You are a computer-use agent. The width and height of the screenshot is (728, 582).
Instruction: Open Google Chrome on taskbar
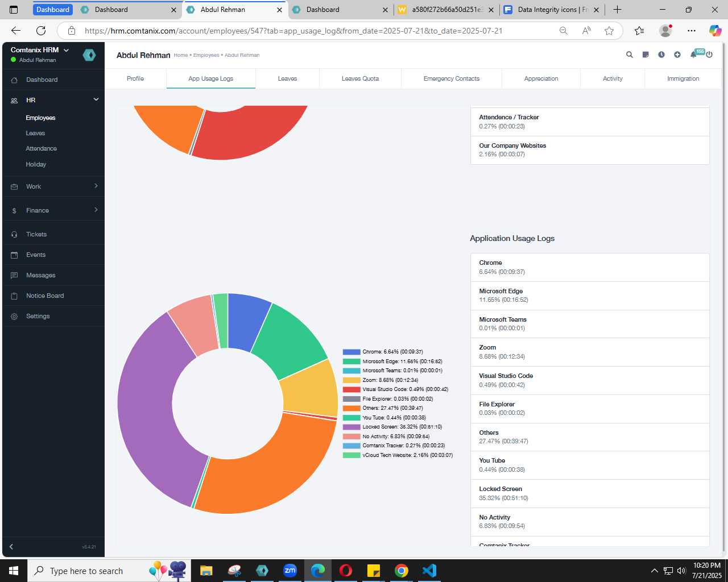click(x=402, y=571)
